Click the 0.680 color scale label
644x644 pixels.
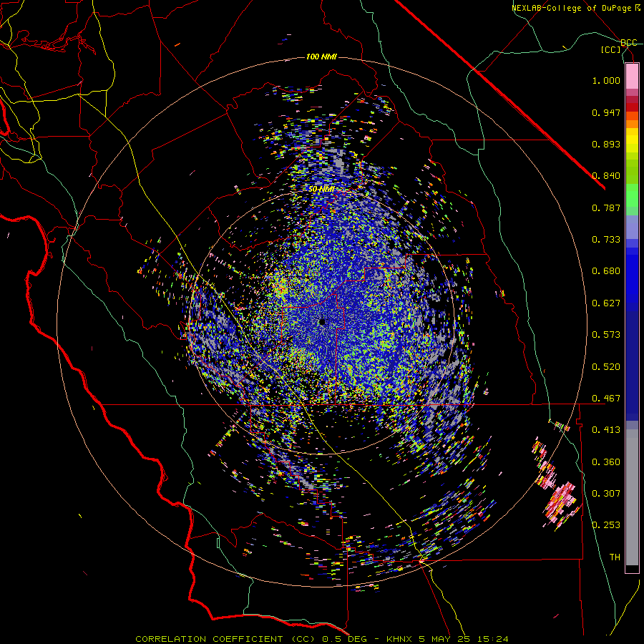pyautogui.click(x=606, y=271)
